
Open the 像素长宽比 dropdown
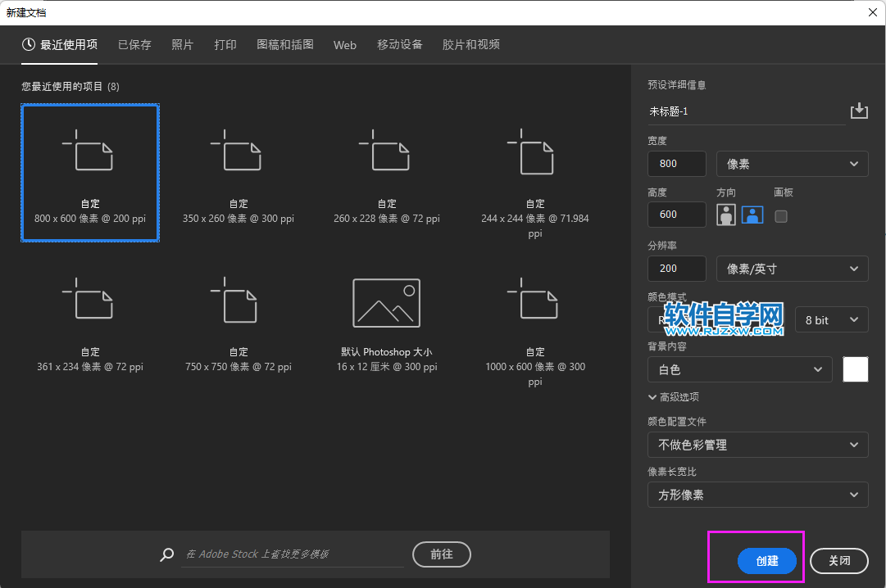tap(757, 495)
